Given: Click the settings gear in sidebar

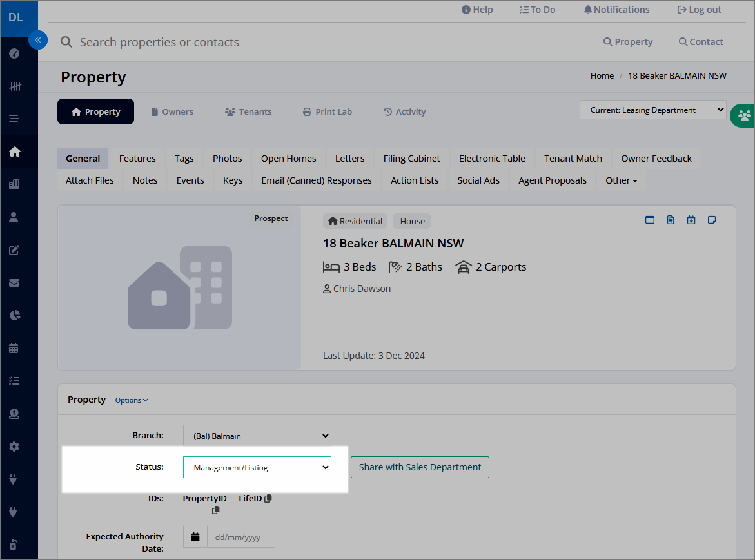Looking at the screenshot, I should [x=14, y=447].
